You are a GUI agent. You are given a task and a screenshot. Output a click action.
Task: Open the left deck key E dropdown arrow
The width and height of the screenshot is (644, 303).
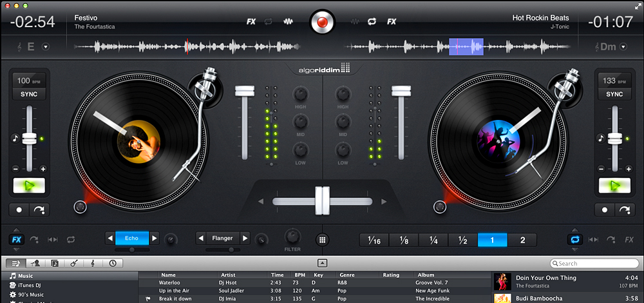tap(46, 46)
